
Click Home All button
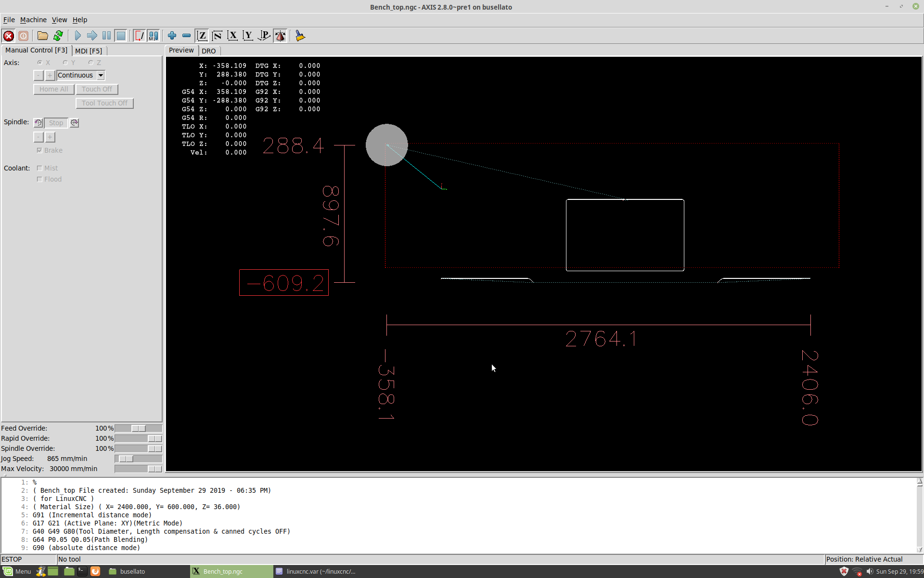(54, 89)
